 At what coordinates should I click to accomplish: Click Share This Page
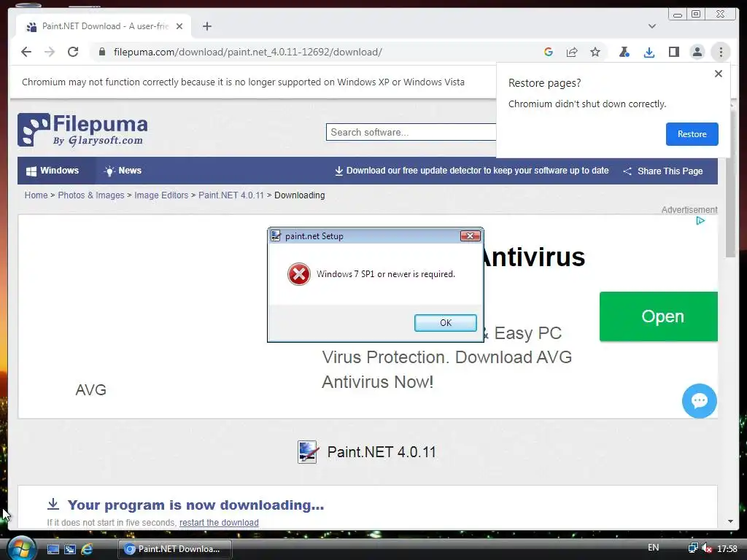click(663, 171)
